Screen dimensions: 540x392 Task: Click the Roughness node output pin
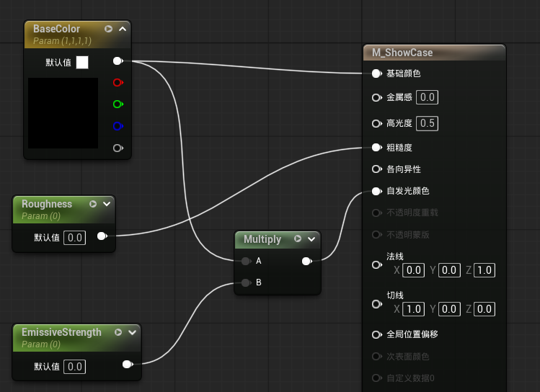pyautogui.click(x=102, y=236)
